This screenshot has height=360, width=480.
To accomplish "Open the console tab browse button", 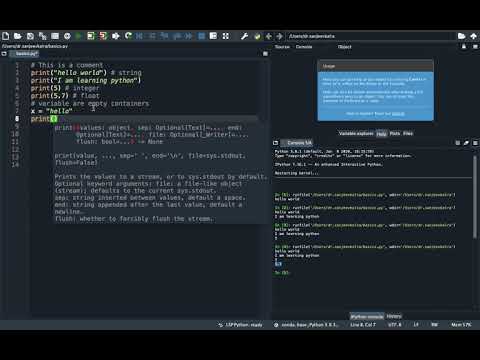I will coord(275,143).
